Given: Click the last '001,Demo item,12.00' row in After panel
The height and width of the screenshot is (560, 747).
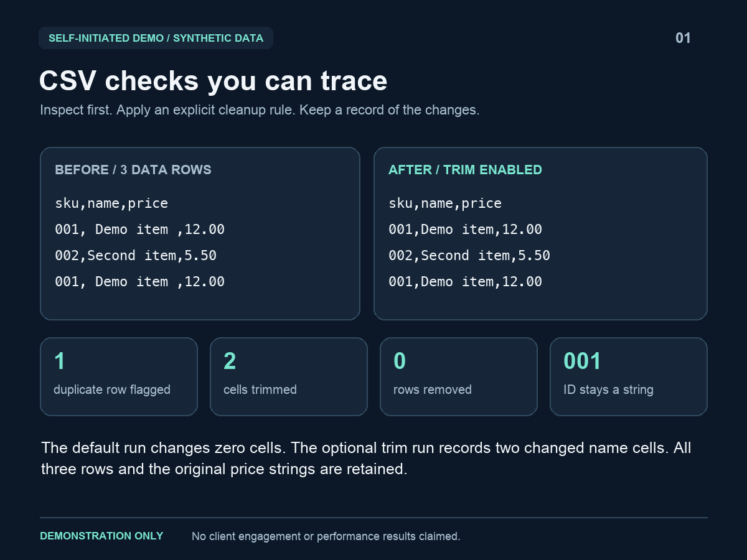Looking at the screenshot, I should (x=465, y=282).
